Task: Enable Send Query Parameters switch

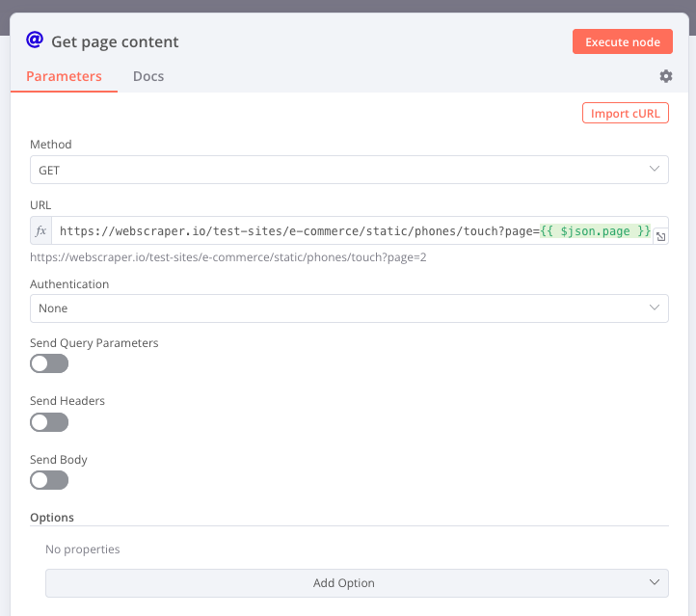Action: [x=49, y=363]
